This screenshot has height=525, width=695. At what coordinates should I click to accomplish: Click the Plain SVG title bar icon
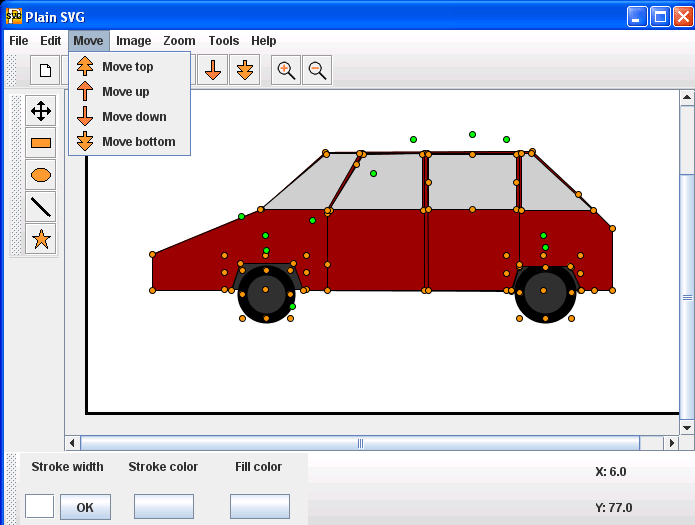(x=14, y=16)
